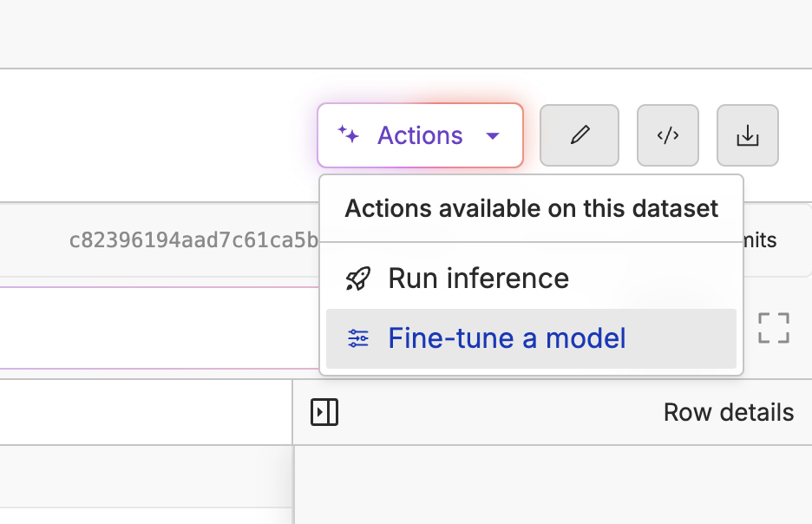The image size is (812, 524).
Task: Click the sliders icon beside Fine-tune
Action: click(x=357, y=338)
